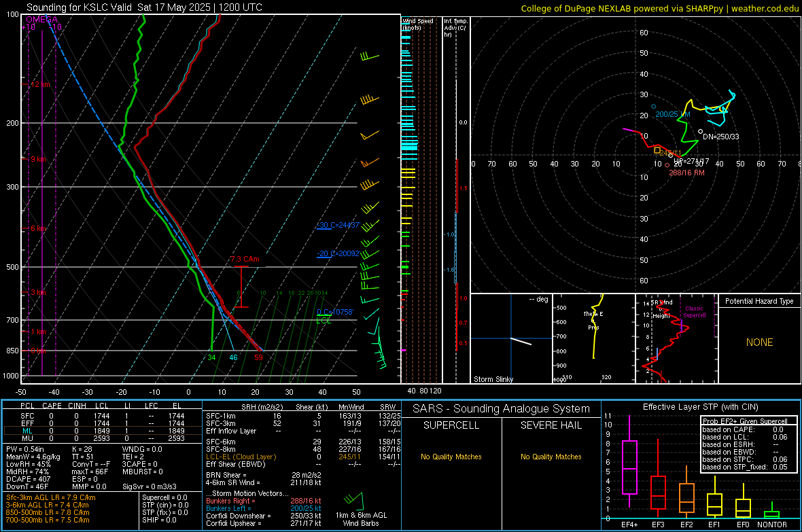Click the OMEGA label
This screenshot has width=802, height=532.
tap(41, 20)
